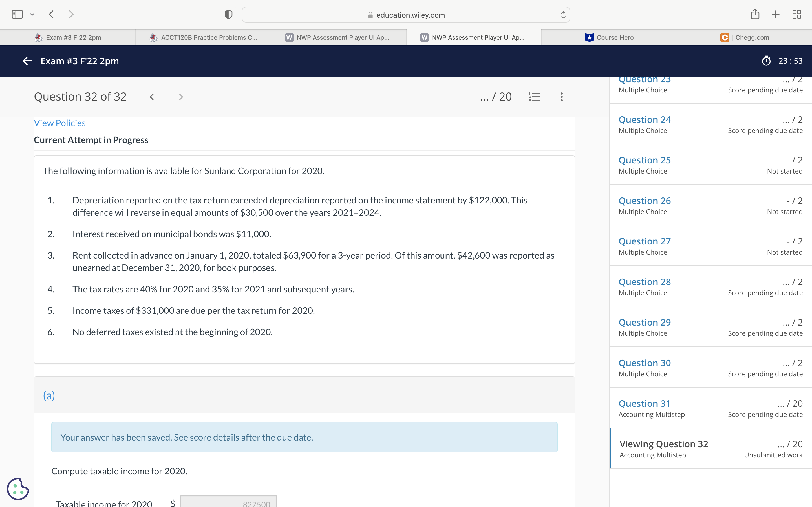812x507 pixels.
Task: Click the education.wiley.com address bar
Action: tap(406, 15)
